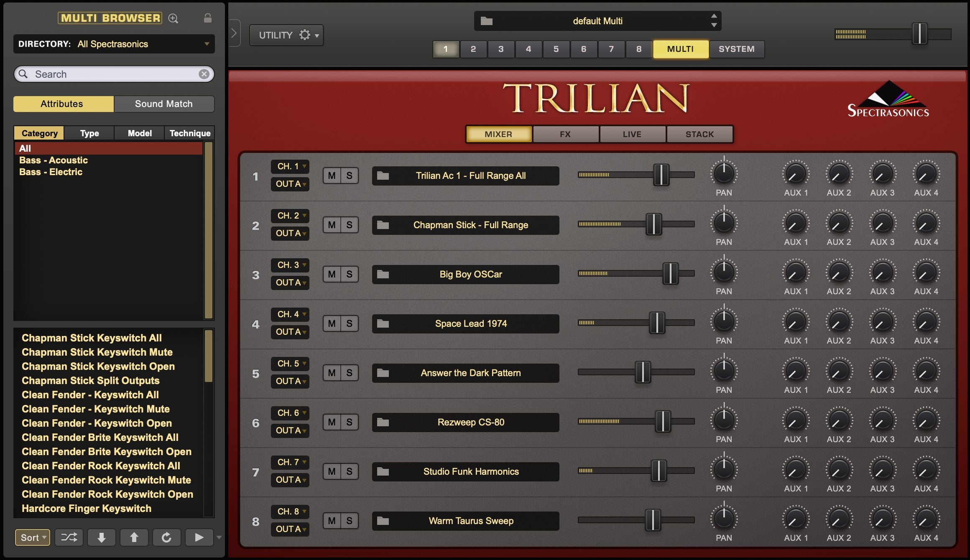Expand the OUT A dropdown on channel 2

290,233
